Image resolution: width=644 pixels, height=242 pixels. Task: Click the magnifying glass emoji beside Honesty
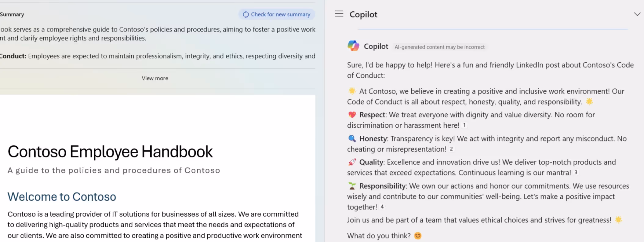352,138
